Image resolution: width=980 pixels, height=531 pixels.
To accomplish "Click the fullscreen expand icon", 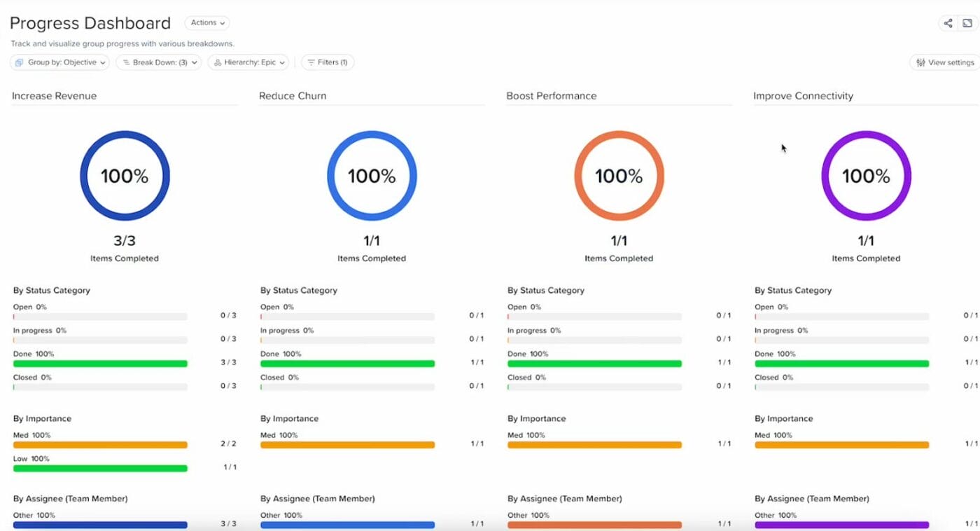I will coord(967,23).
